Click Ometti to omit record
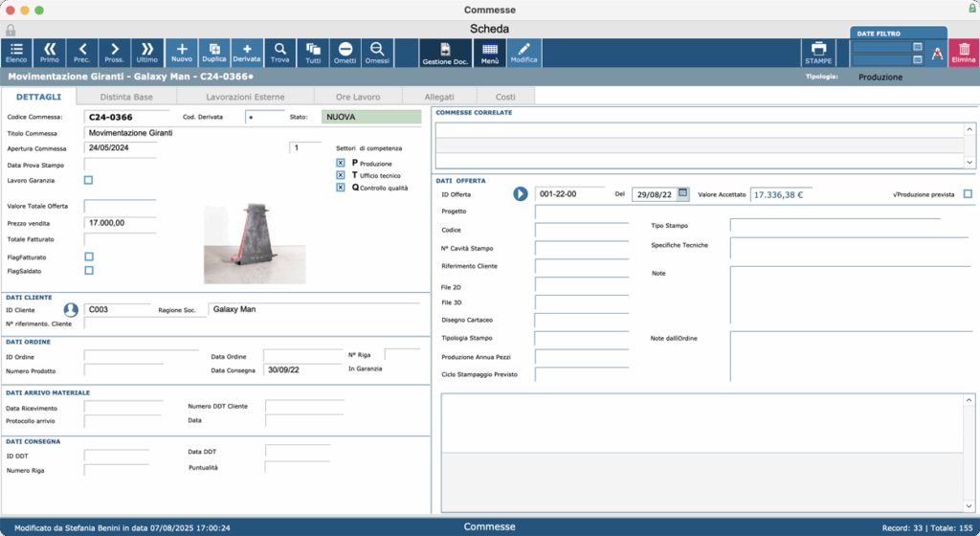The width and height of the screenshot is (980, 536). click(x=345, y=53)
